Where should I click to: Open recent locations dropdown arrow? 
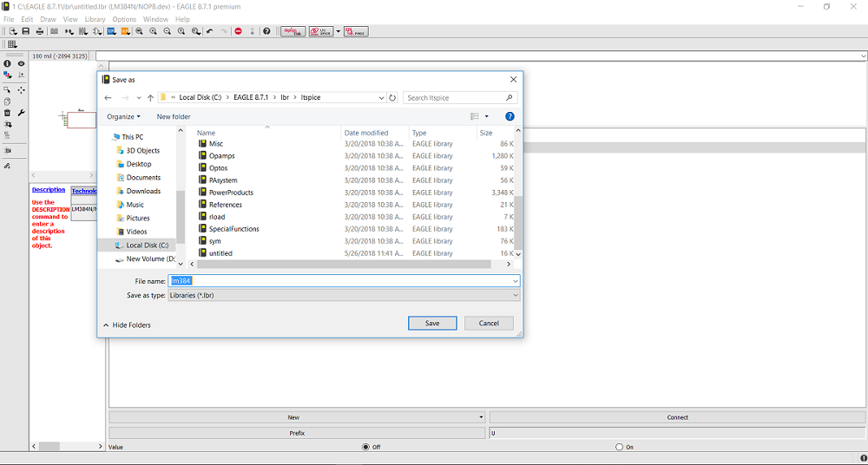pyautogui.click(x=139, y=97)
